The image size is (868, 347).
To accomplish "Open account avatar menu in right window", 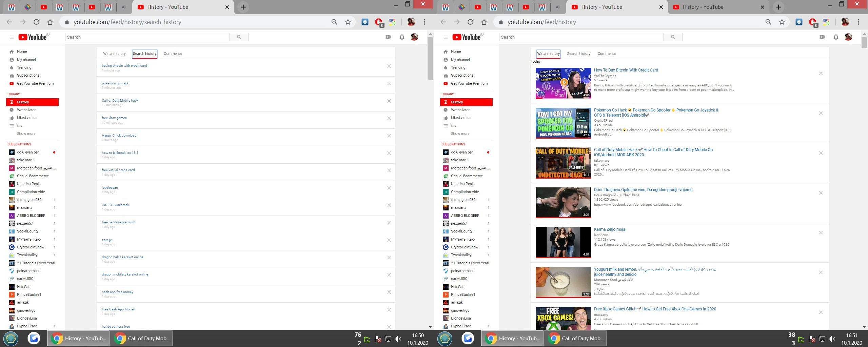I will 848,37.
